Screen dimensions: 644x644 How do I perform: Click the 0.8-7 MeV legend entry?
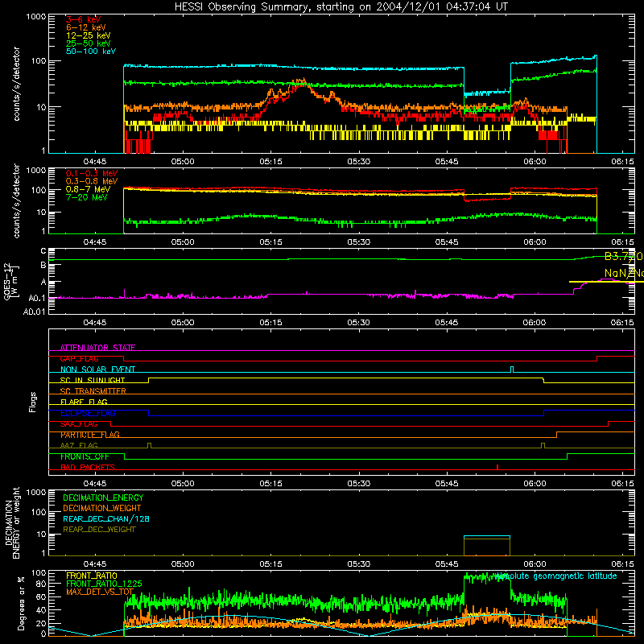click(88, 189)
